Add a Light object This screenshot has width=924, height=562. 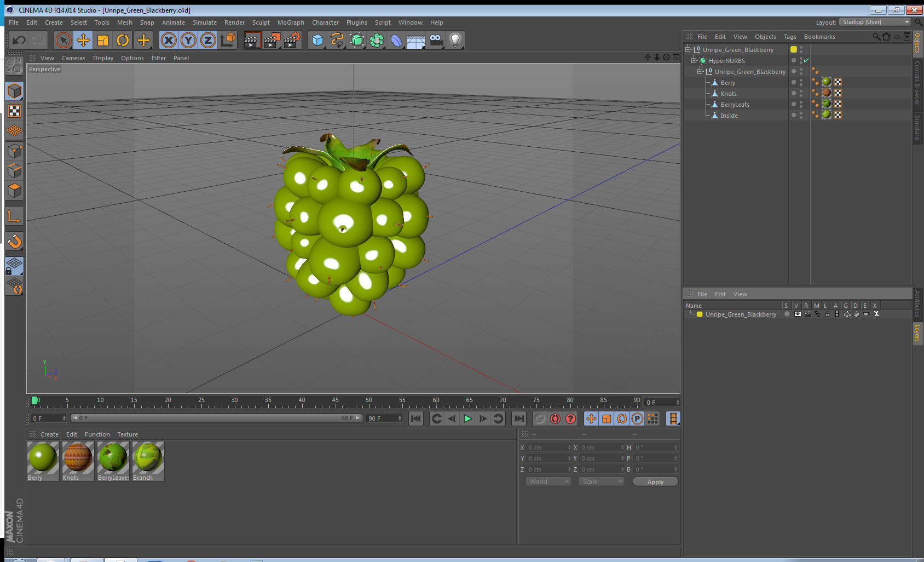coord(455,40)
